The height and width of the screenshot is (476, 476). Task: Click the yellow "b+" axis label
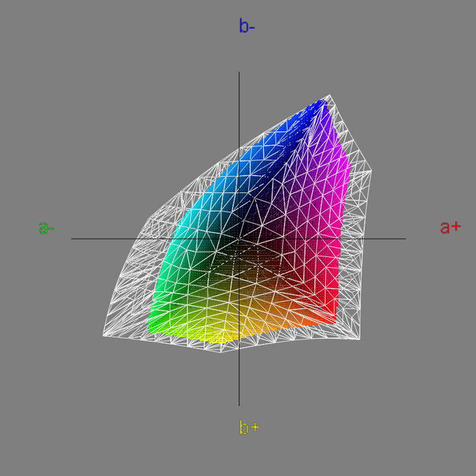pos(250,427)
